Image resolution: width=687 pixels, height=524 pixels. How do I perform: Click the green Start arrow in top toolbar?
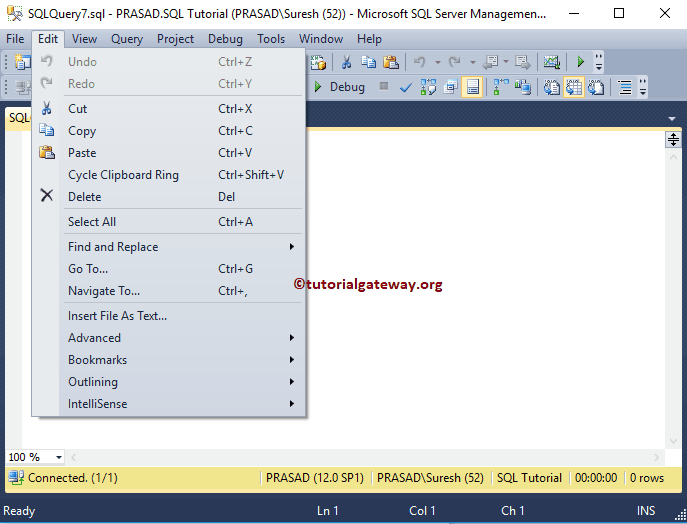click(581, 62)
